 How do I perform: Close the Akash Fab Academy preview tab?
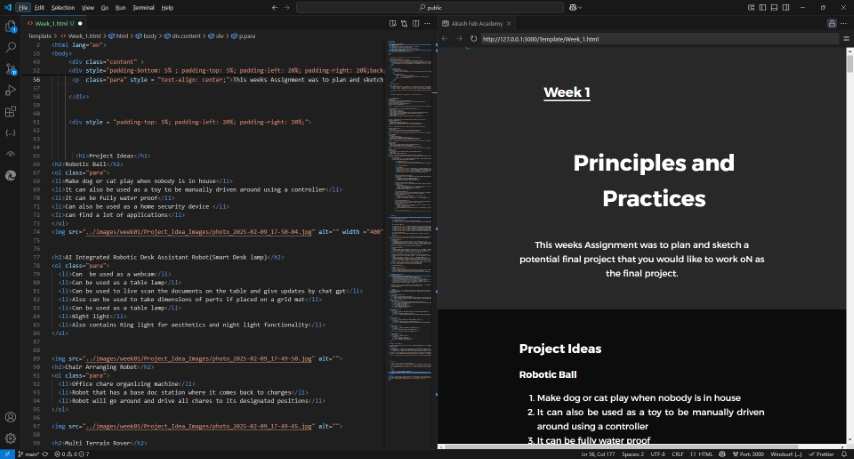coord(509,23)
